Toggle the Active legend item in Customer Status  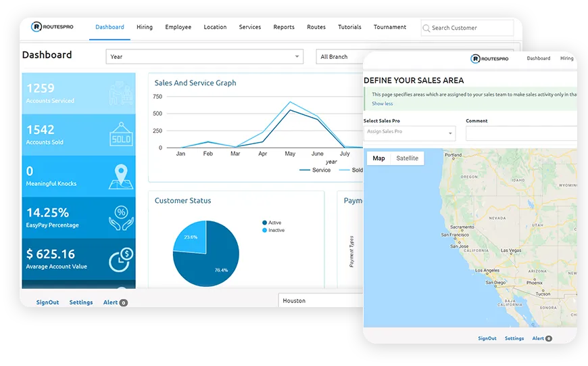click(272, 223)
